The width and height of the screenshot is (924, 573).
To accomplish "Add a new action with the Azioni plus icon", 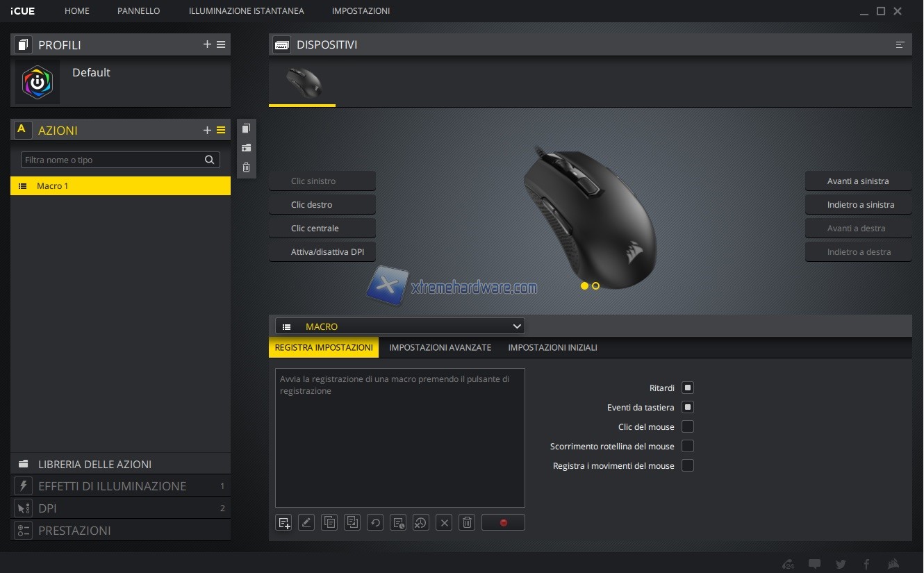I will pos(206,130).
